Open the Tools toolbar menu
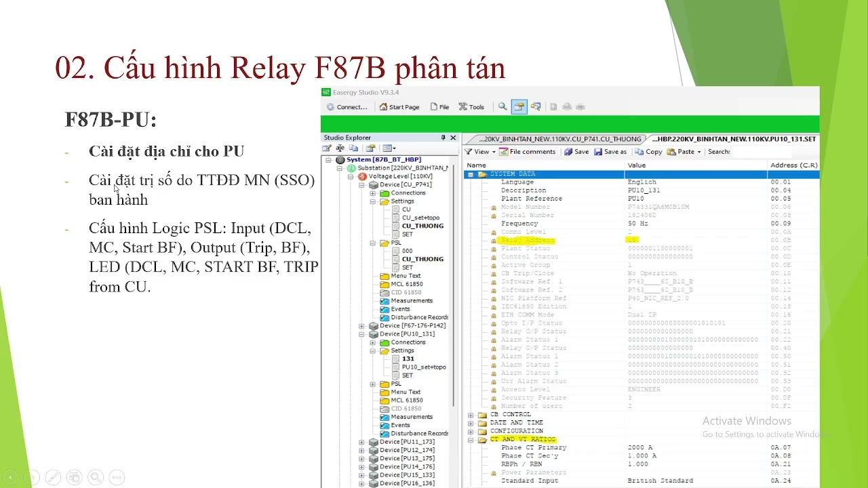Screen dimensions: 868x488 (471, 107)
